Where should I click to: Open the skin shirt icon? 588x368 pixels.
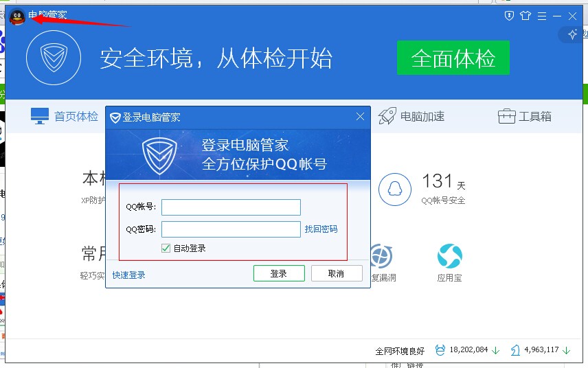[x=525, y=16]
